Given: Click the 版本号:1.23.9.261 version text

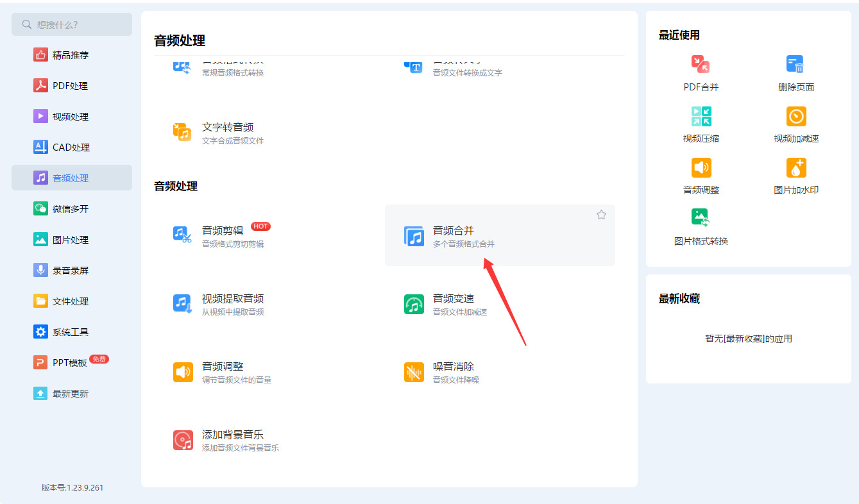Looking at the screenshot, I should tap(72, 488).
